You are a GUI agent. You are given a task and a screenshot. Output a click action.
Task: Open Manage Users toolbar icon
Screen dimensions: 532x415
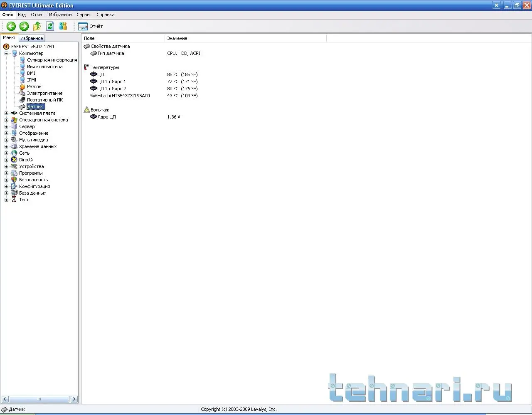click(63, 26)
